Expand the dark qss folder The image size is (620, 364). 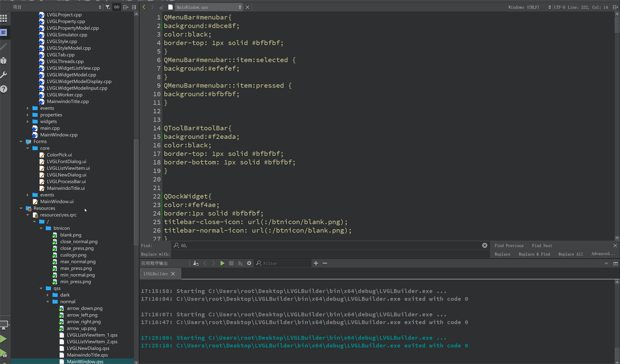click(48, 295)
